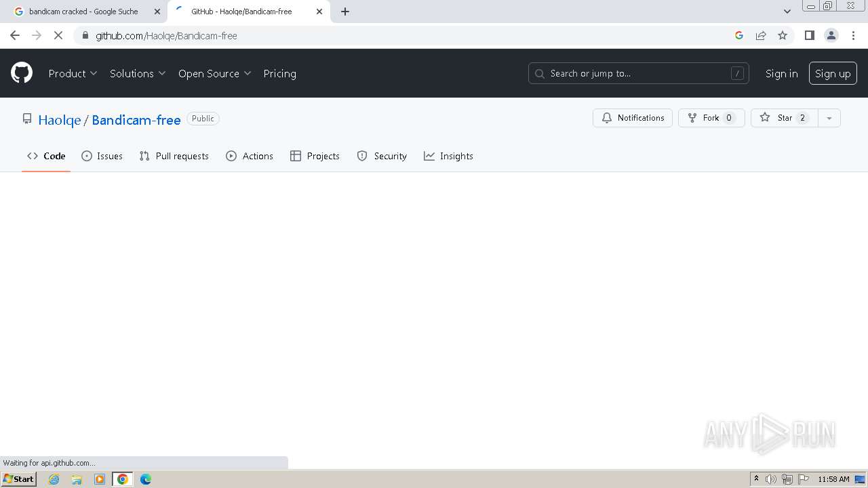Open the Projects tab

point(315,156)
